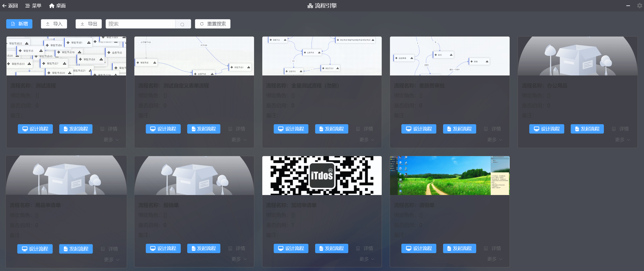The height and width of the screenshot is (271, 644).
Task: Open 详情 of 加班申请单 card
Action: pos(365,248)
